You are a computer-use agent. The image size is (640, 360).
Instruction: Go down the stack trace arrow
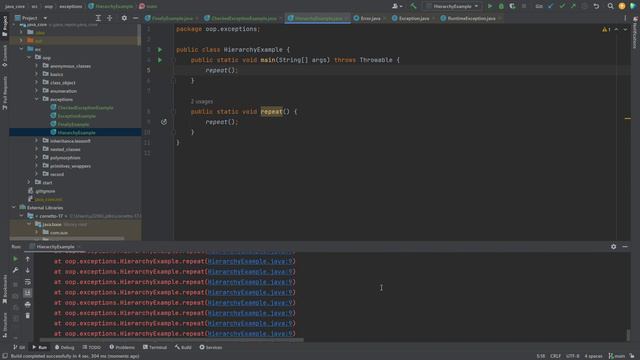27,270
